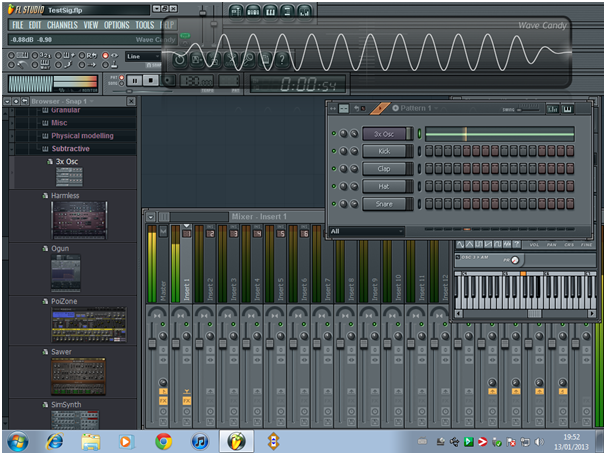
Task: Open Google Chrome from the taskbar
Action: [x=164, y=441]
